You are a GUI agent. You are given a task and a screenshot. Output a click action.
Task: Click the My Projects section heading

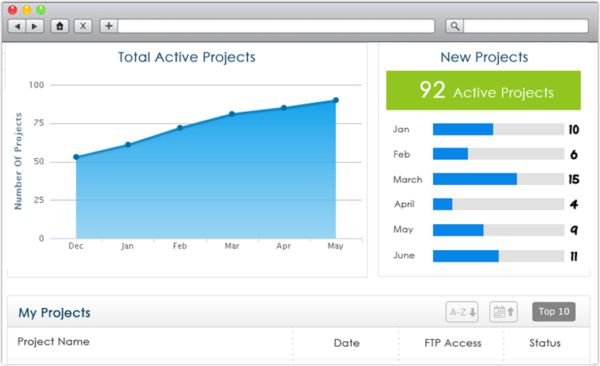coord(54,313)
